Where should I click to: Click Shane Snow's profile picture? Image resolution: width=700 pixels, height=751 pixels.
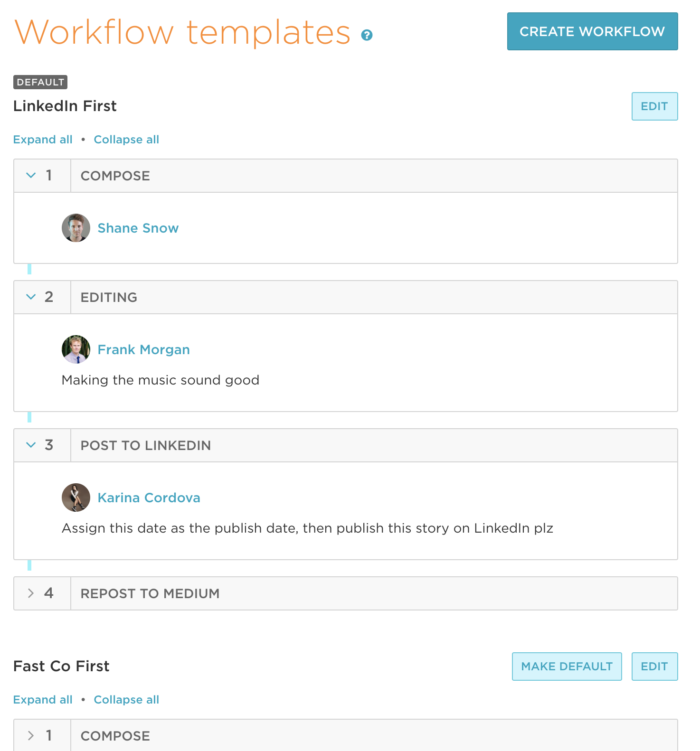[76, 228]
